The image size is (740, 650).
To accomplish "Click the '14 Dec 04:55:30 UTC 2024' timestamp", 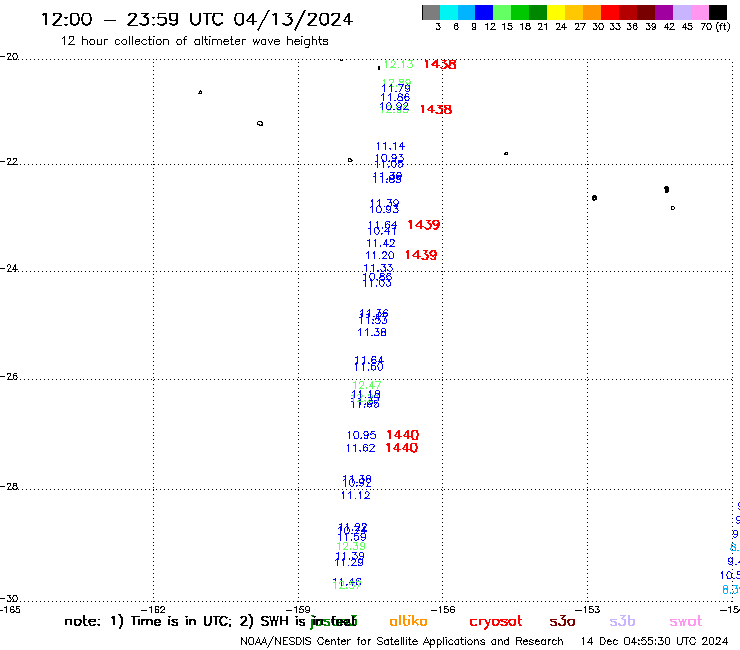I will [655, 642].
